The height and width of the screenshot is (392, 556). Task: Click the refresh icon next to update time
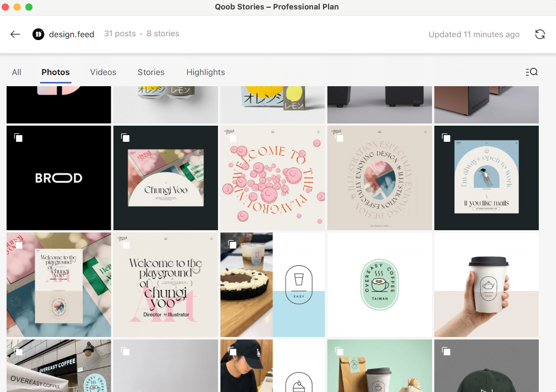coord(539,34)
